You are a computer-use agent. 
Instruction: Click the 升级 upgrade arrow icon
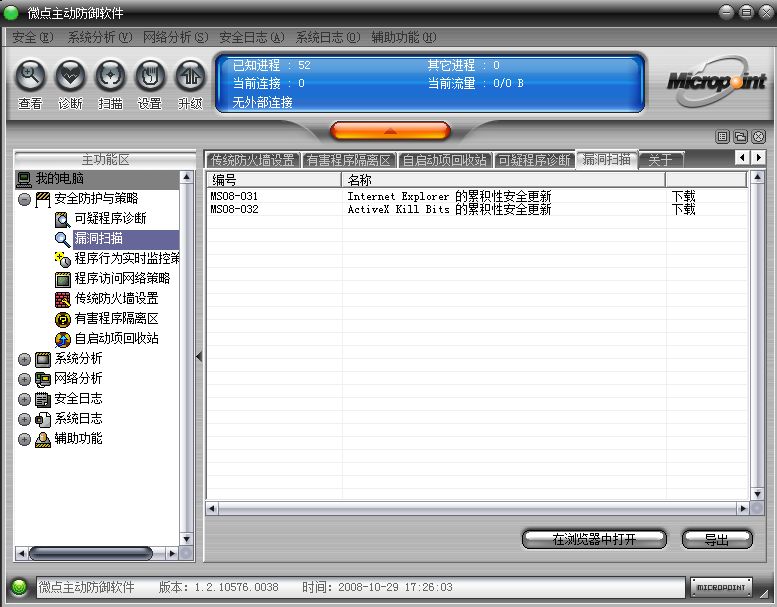tap(190, 76)
